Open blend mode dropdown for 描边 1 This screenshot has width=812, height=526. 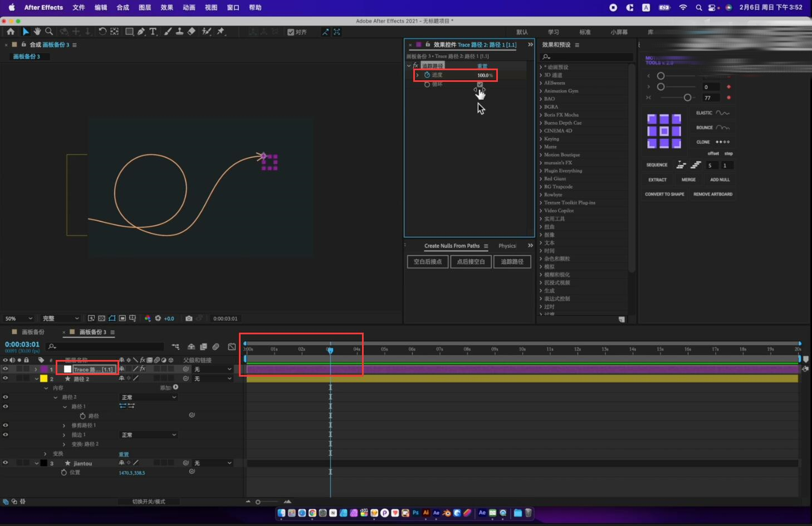click(x=149, y=435)
